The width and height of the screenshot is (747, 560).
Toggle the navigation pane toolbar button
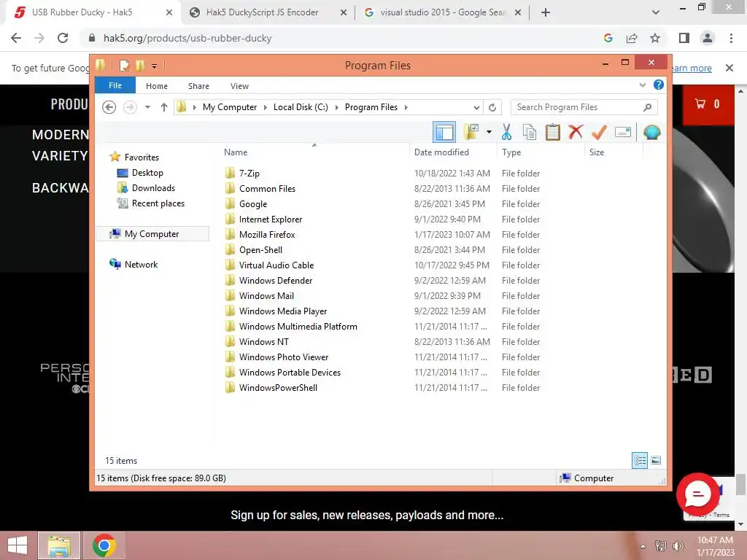click(444, 132)
